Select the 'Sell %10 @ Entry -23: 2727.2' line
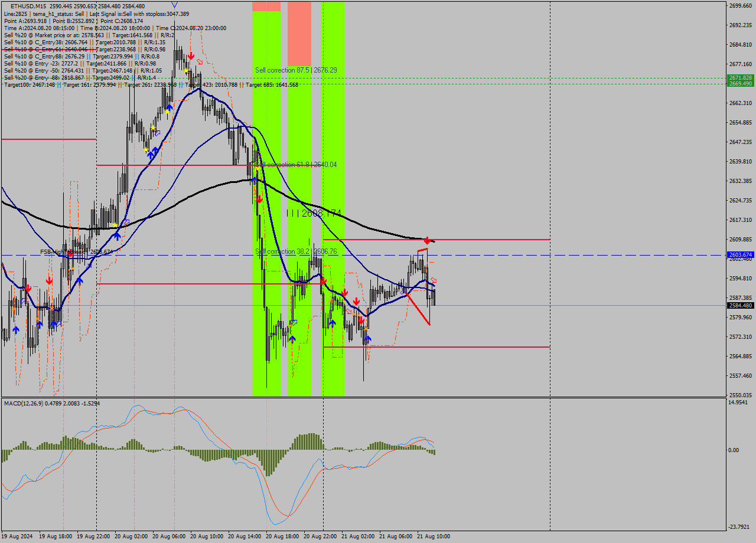The height and width of the screenshot is (543, 756). [80, 63]
